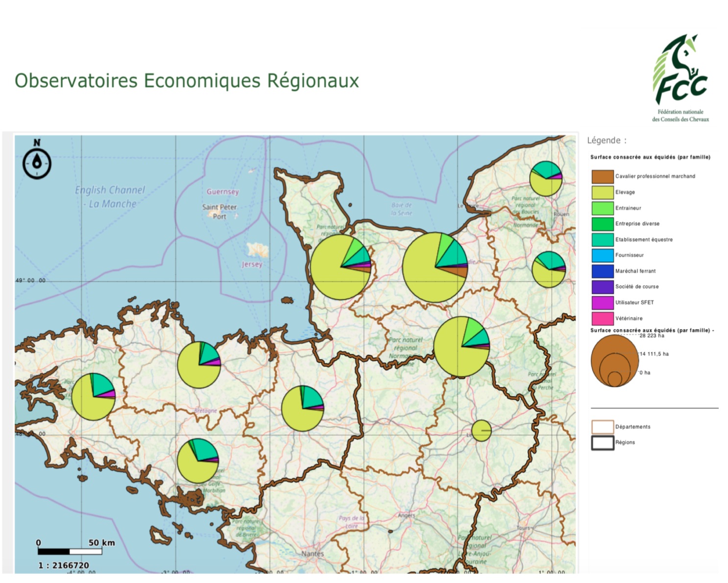Image resolution: width=728 pixels, height=583 pixels.
Task: Click the 'English Channel - La Manche' map label
Action: [110, 197]
